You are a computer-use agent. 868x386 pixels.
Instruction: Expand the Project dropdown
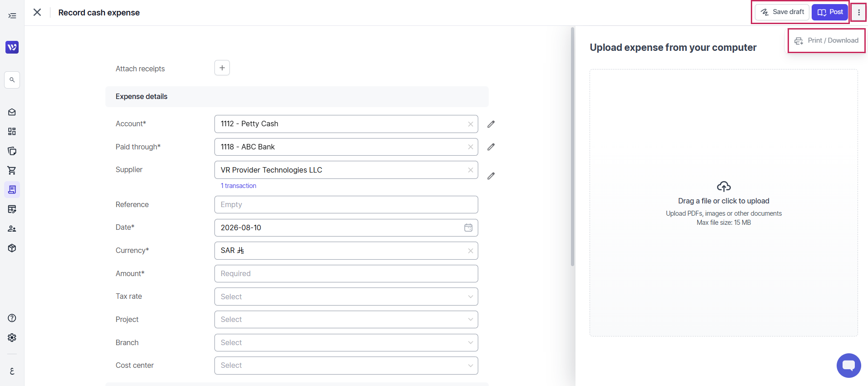346,320
